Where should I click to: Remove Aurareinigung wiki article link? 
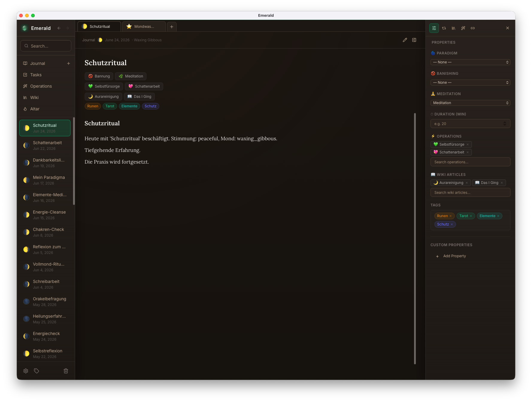467,183
